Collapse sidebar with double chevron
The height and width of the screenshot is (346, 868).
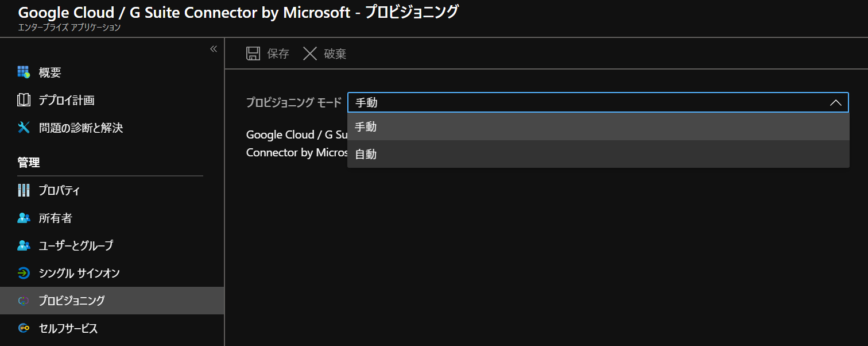[x=214, y=49]
